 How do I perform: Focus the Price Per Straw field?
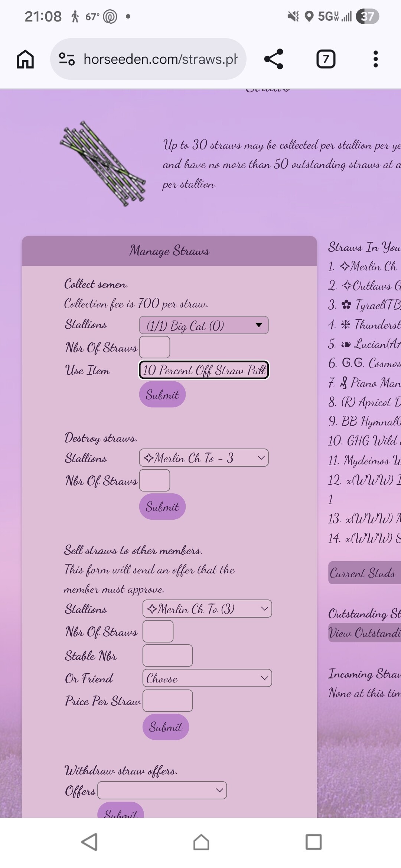pyautogui.click(x=167, y=701)
